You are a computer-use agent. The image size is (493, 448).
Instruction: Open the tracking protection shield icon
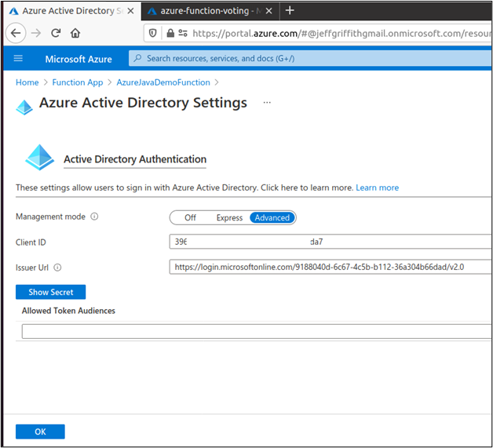tap(153, 33)
